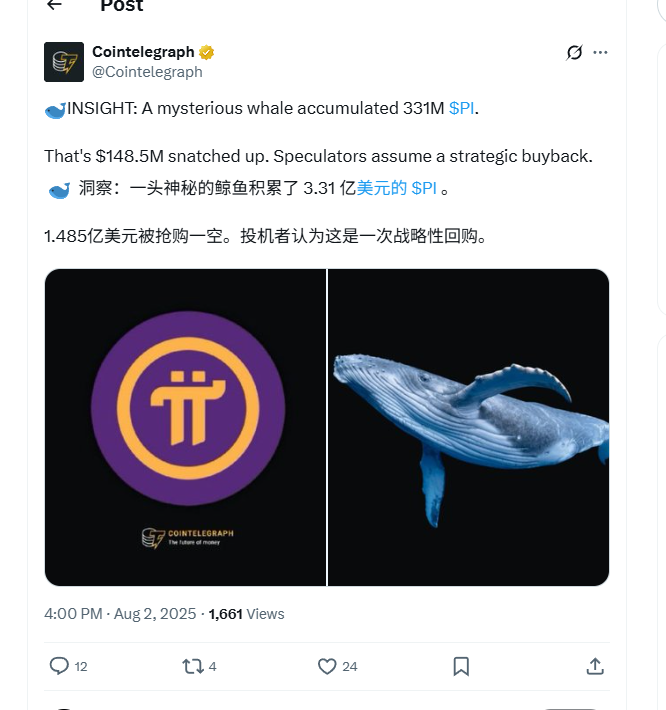Click the back arrow beside Post

coord(54,5)
